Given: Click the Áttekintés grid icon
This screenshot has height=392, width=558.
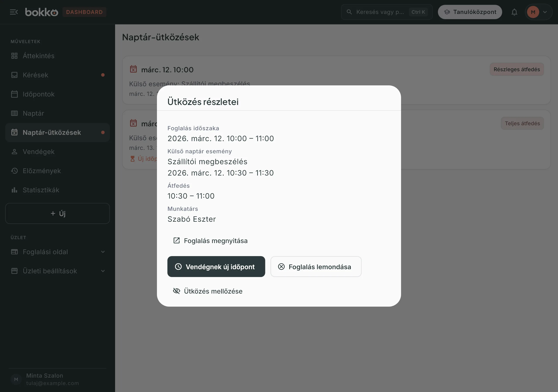Looking at the screenshot, I should [14, 56].
